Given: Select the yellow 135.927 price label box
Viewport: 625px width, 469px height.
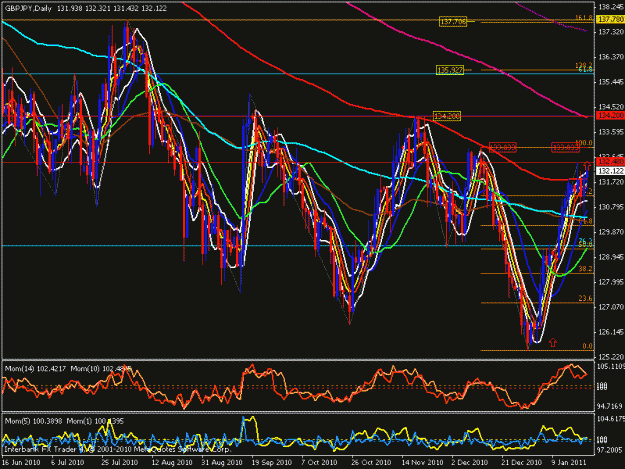Looking at the screenshot, I should click(x=450, y=71).
